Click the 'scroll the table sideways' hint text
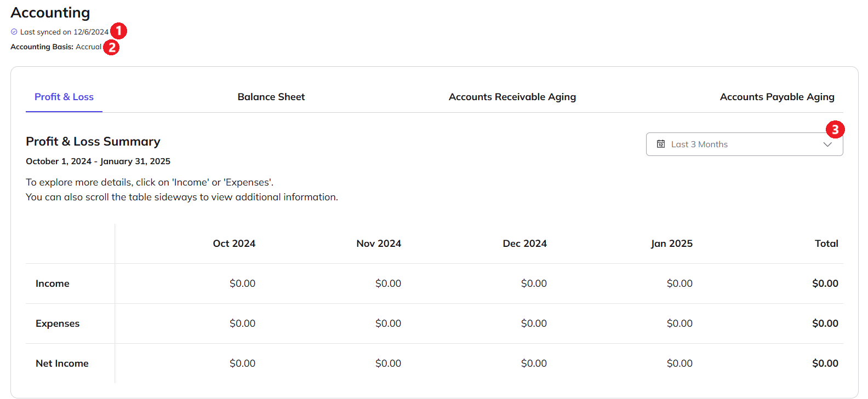Image resolution: width=868 pixels, height=399 pixels. tap(182, 197)
